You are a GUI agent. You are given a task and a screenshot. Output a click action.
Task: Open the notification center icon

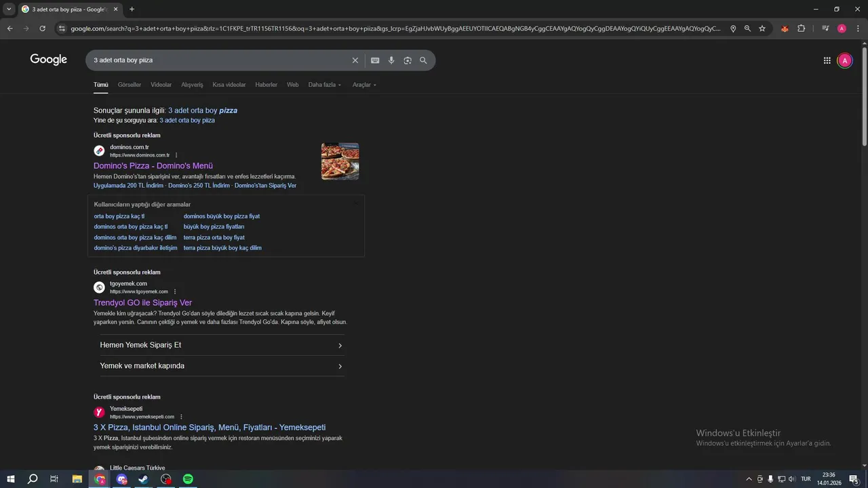854,479
